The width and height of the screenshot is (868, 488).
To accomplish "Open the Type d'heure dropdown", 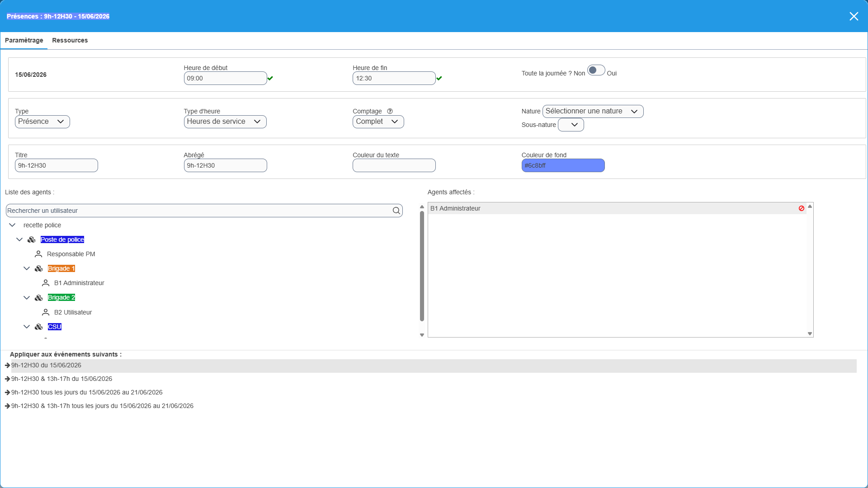I will 225,122.
